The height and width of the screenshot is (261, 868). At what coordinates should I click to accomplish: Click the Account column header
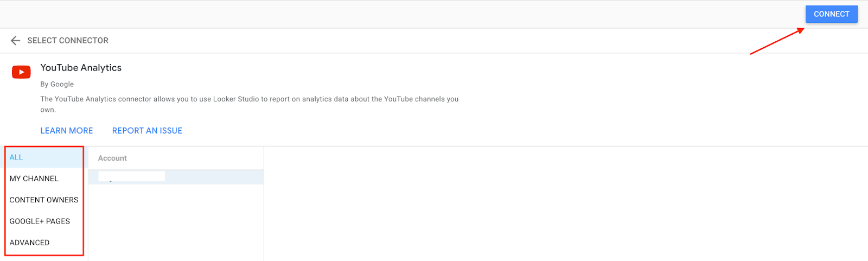pos(112,158)
